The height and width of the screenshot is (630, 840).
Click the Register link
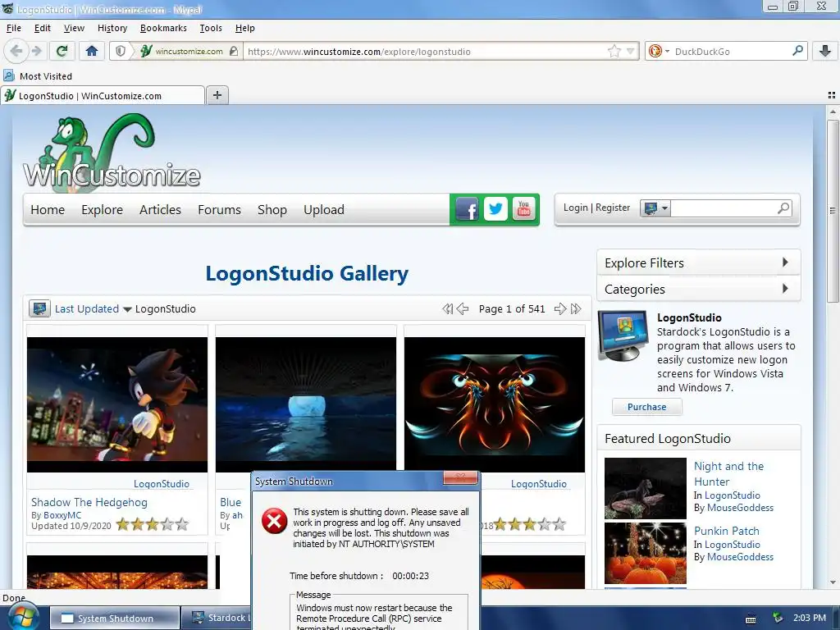(x=613, y=208)
